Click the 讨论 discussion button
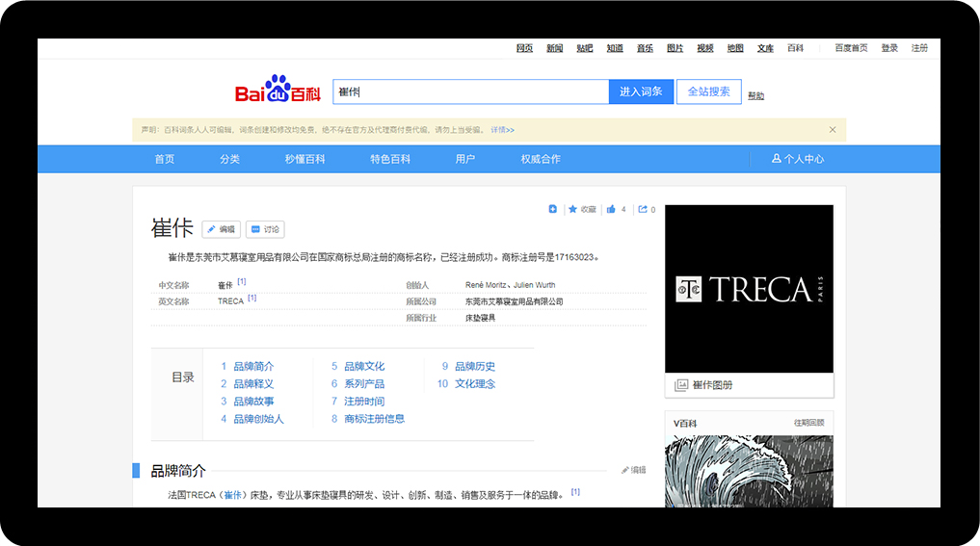The width and height of the screenshot is (980, 546). (265, 229)
